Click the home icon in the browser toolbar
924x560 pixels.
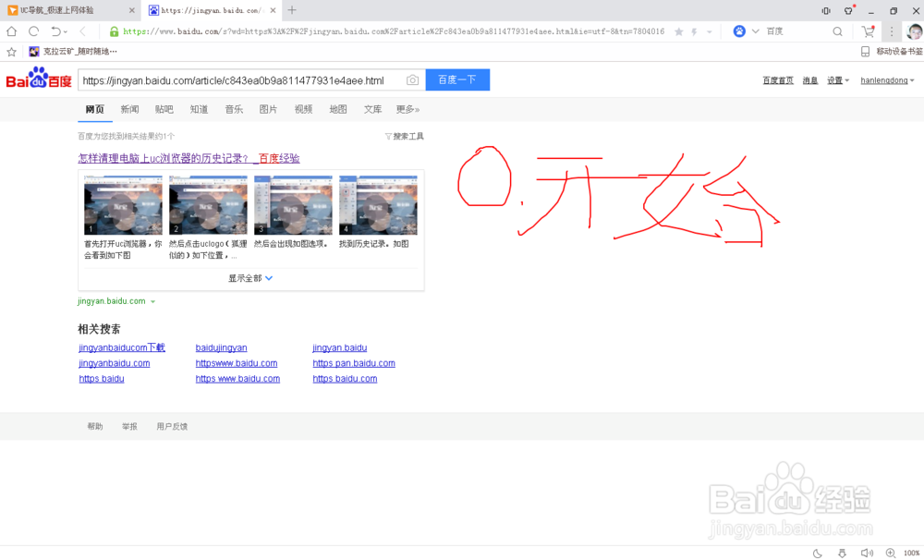click(x=11, y=30)
